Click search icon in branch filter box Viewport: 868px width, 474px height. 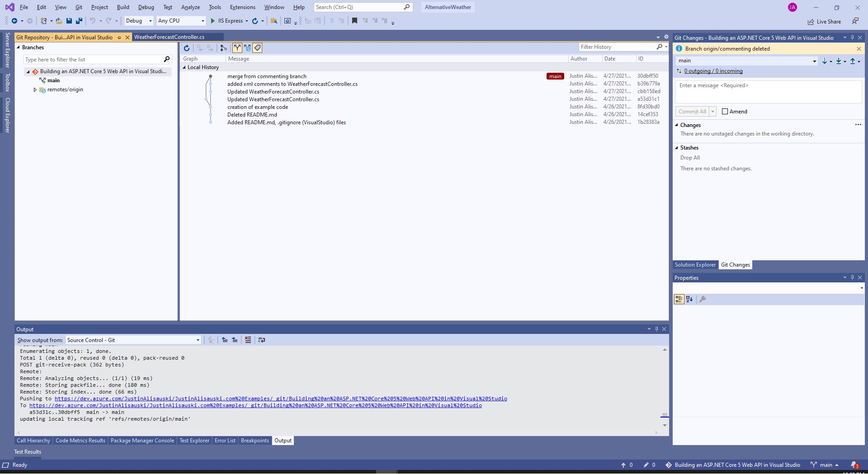tap(166, 59)
